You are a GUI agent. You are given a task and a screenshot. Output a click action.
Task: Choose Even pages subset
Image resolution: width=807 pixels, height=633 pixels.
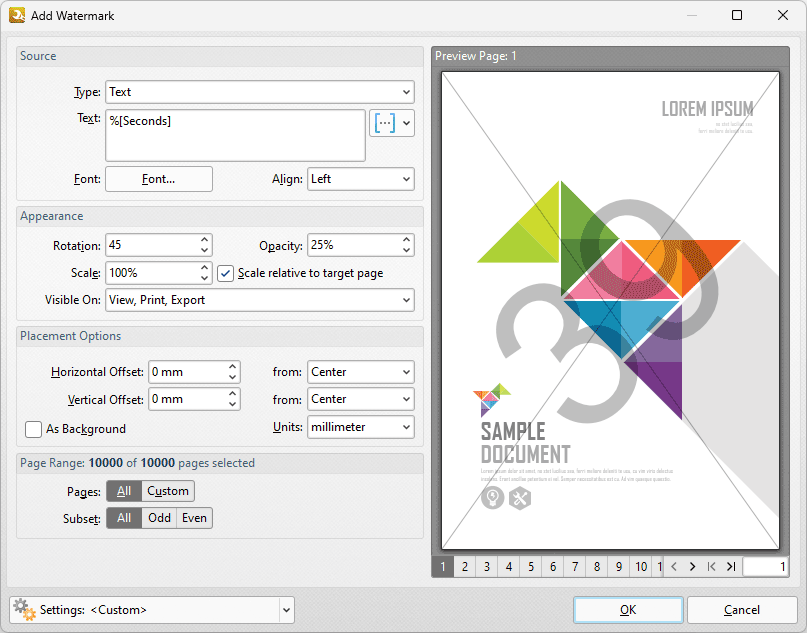click(x=194, y=518)
